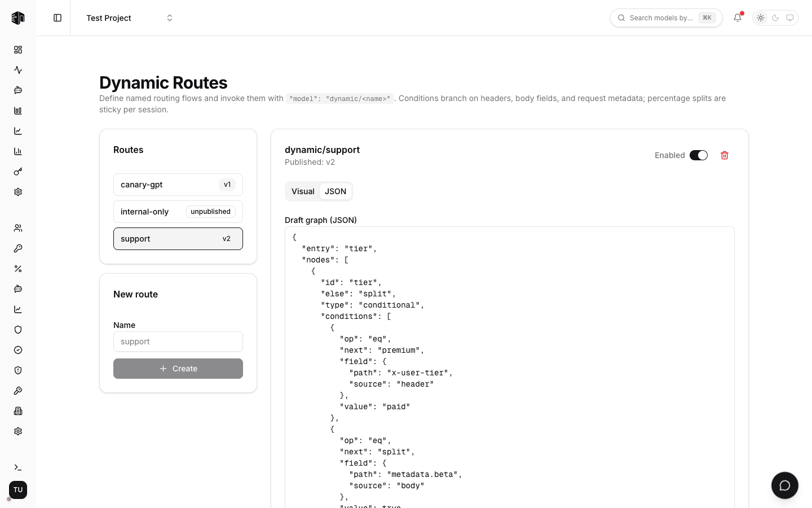Click the dynamic/support heading
This screenshot has width=812, height=508.
[322, 150]
